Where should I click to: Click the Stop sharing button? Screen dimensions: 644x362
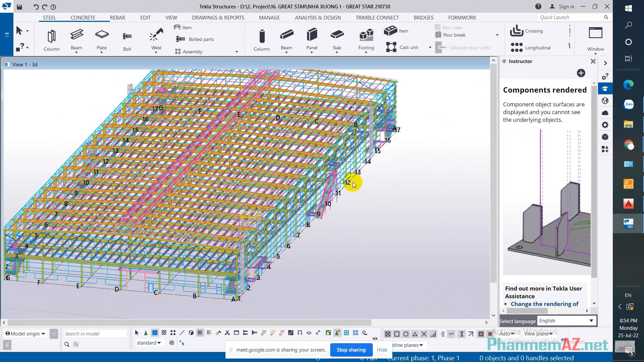(x=351, y=350)
